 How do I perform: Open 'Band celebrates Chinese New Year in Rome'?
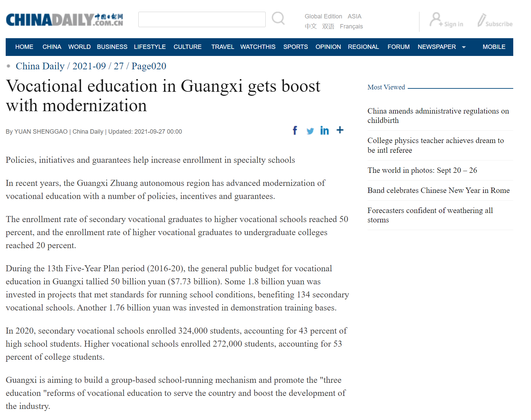tap(438, 190)
